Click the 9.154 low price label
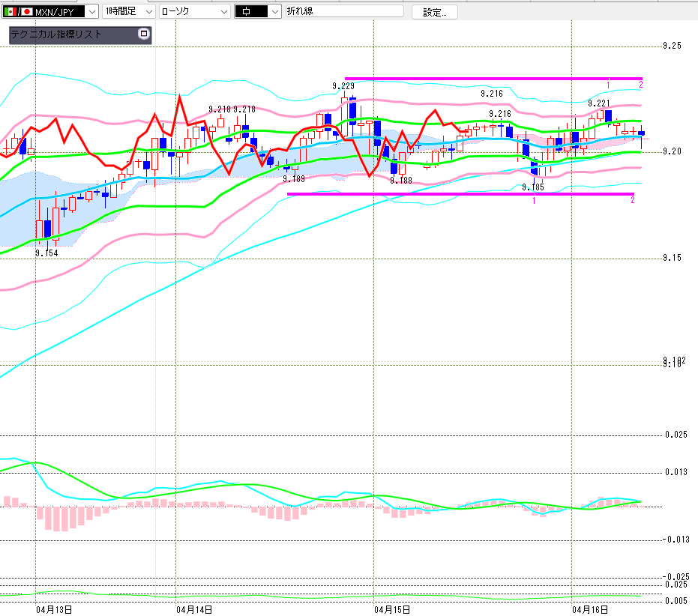Viewport: 698px width, 616px height. (x=46, y=253)
